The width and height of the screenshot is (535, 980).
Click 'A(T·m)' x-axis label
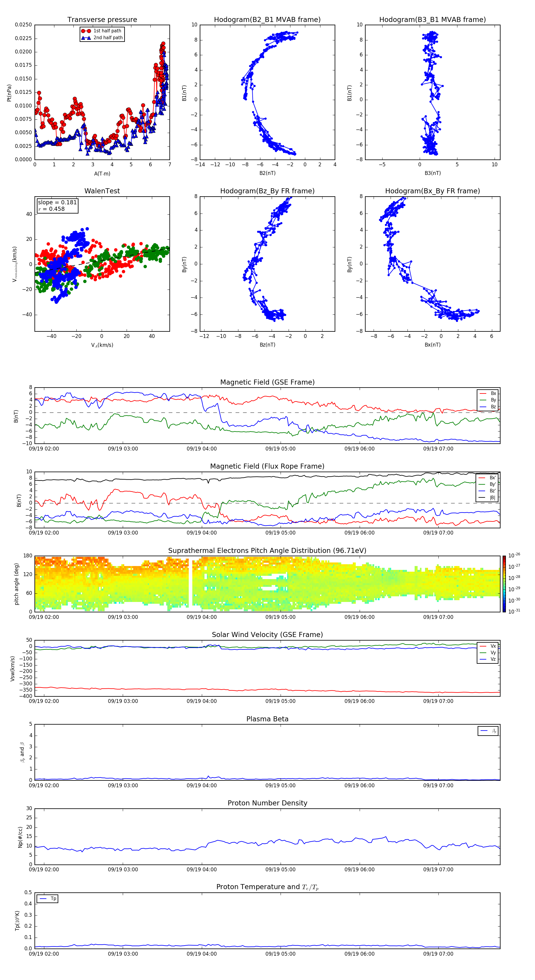click(x=102, y=174)
